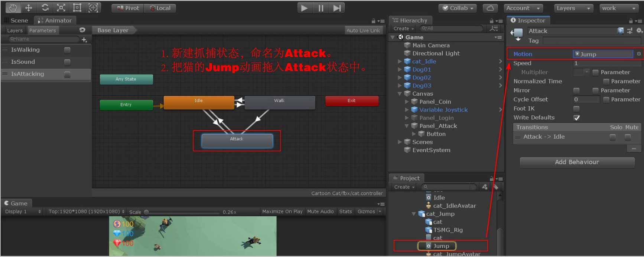Expand the cat_Idle hierarchy item

tap(400, 62)
